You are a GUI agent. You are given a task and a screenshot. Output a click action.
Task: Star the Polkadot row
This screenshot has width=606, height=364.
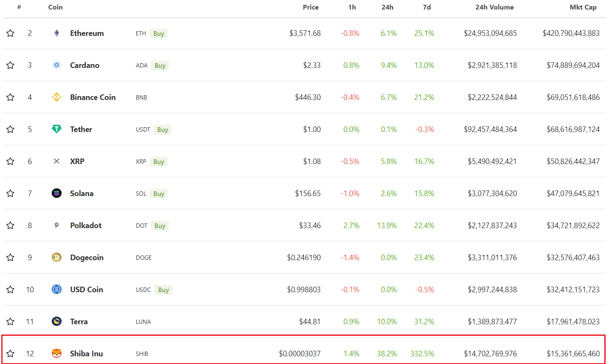click(x=10, y=226)
